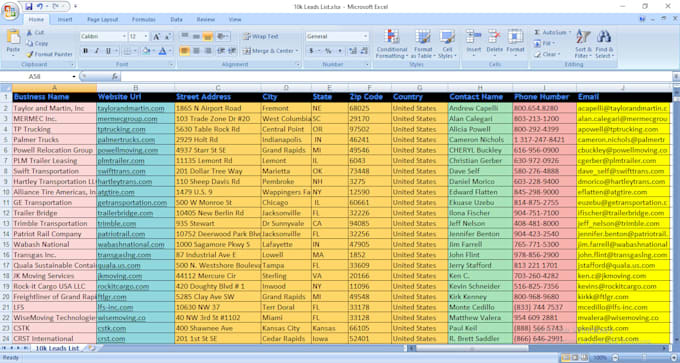Decrease font size with Shrink Font
680x363 pixels.
click(x=168, y=36)
